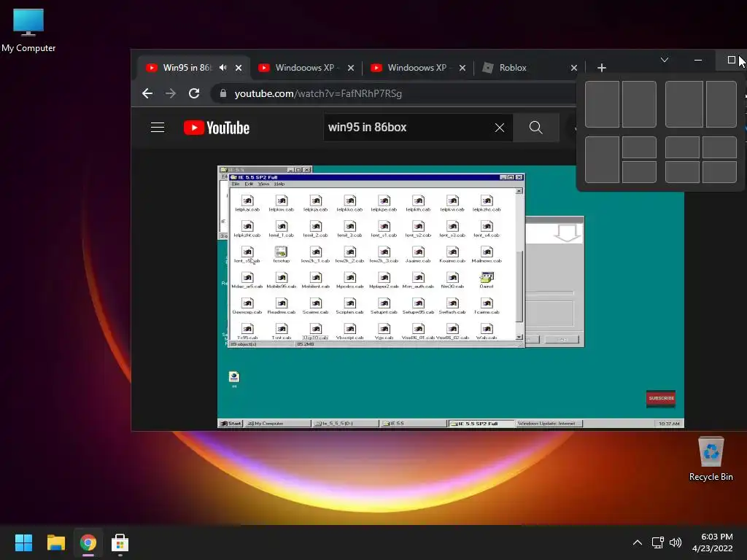The width and height of the screenshot is (747, 560).
Task: Open clock showing 6:03 PM
Action: point(712,542)
